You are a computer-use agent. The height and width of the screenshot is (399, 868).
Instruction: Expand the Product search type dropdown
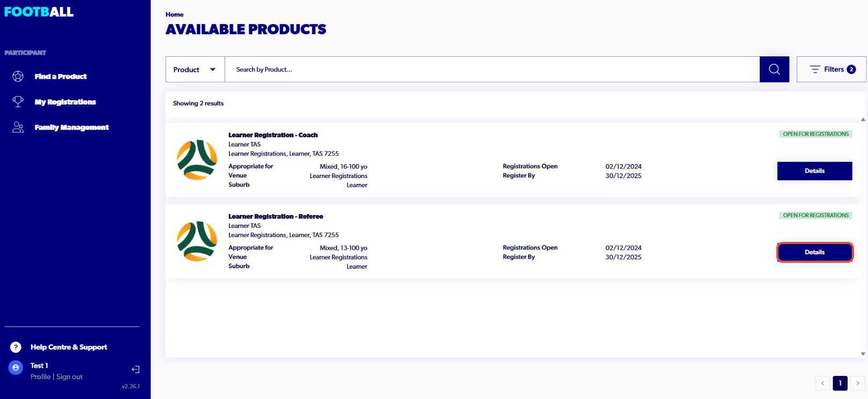click(x=195, y=69)
